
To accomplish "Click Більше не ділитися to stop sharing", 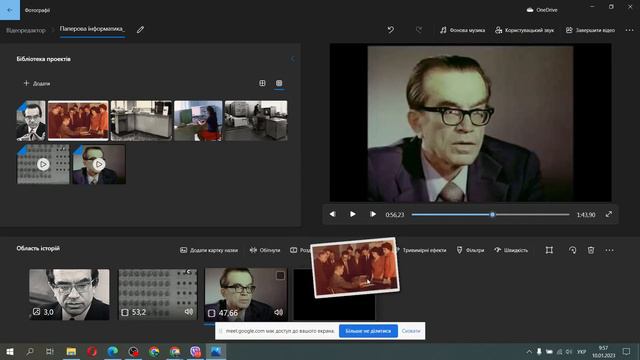I will (368, 331).
